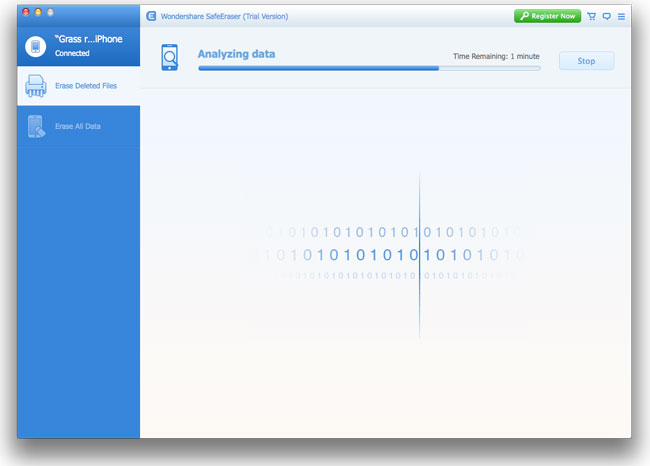The width and height of the screenshot is (650, 466).
Task: Select the "Grass r...iPhone" device name
Action: 89,39
